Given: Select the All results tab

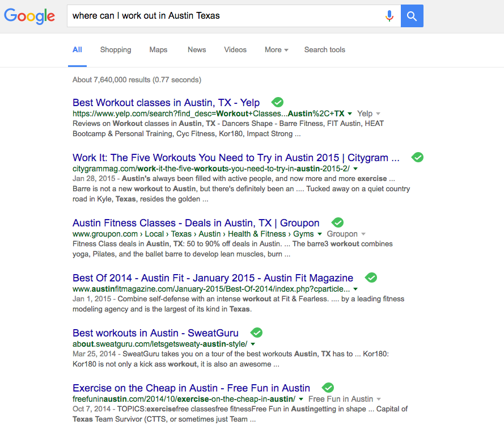Looking at the screenshot, I should (77, 50).
